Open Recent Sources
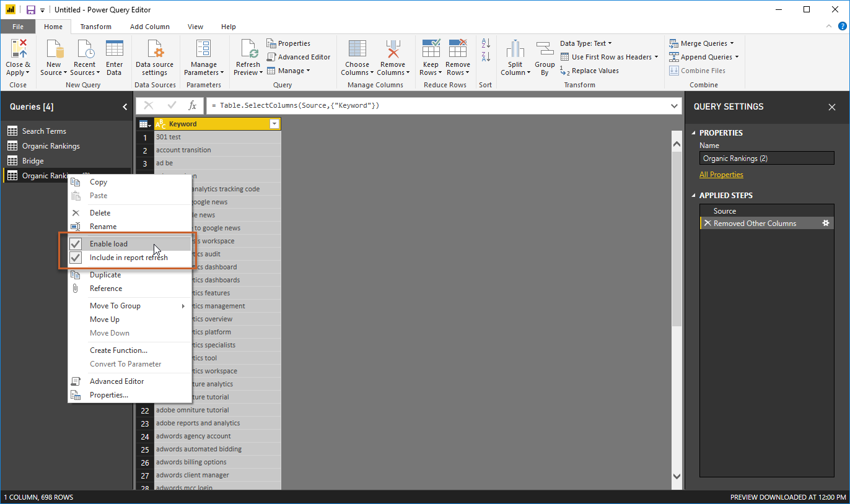 (84, 56)
